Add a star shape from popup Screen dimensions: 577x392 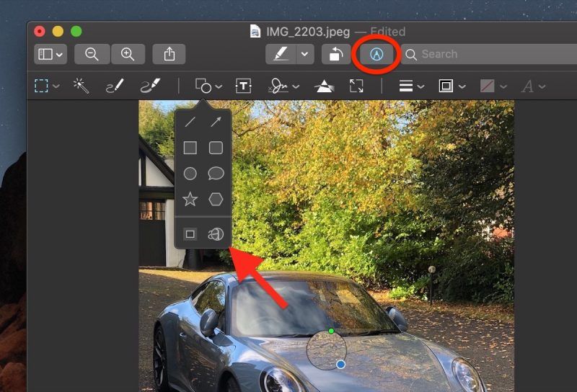190,199
